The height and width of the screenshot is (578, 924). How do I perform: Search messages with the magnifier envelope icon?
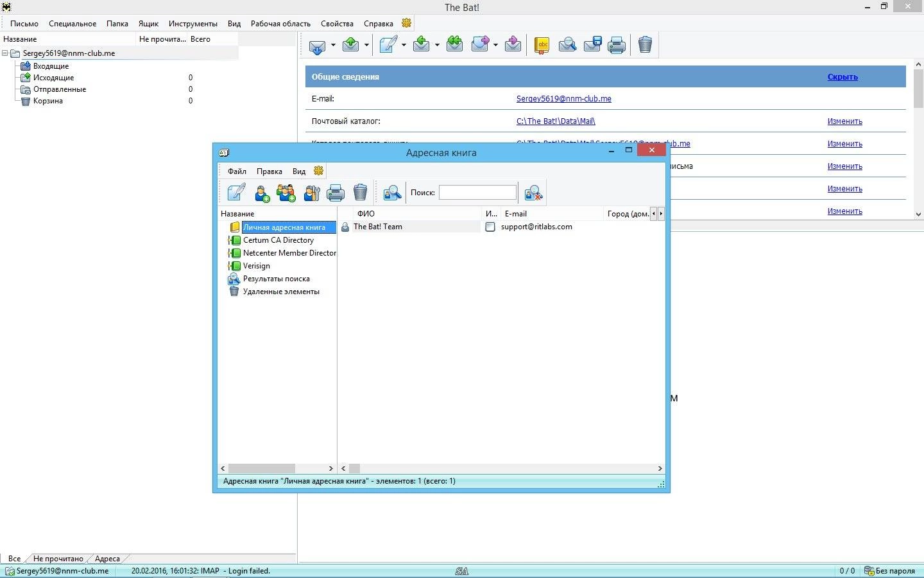click(567, 45)
